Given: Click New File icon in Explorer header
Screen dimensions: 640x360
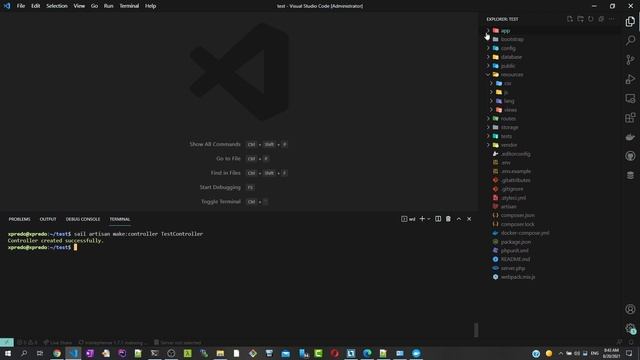Looking at the screenshot, I should coord(570,19).
